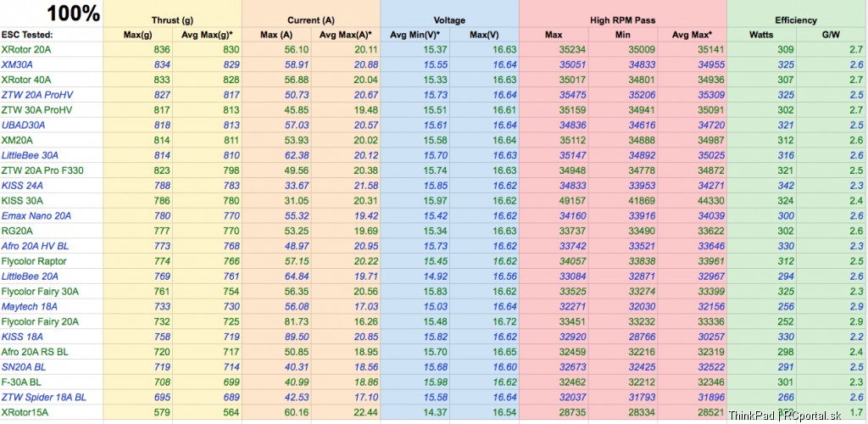The width and height of the screenshot is (868, 424).
Task: Click the Avg Min(V)* column header
Action: click(x=415, y=35)
